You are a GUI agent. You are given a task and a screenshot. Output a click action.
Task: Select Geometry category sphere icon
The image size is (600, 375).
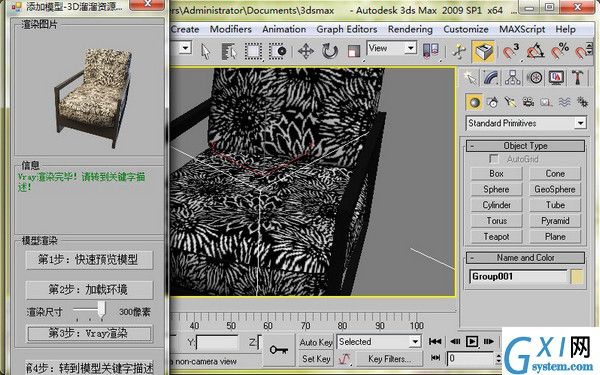coord(474,102)
